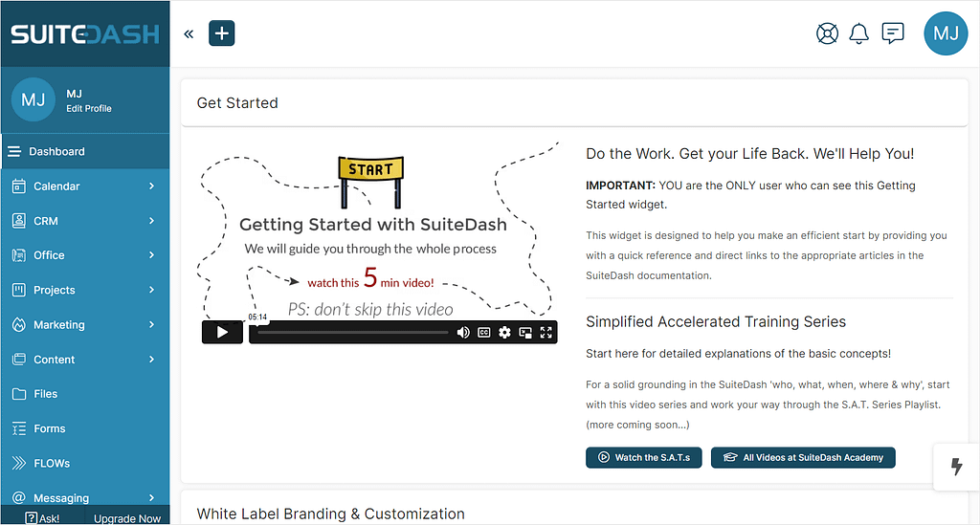Click the CRM contact icon in sidebar
This screenshot has width=980, height=525.
click(19, 220)
